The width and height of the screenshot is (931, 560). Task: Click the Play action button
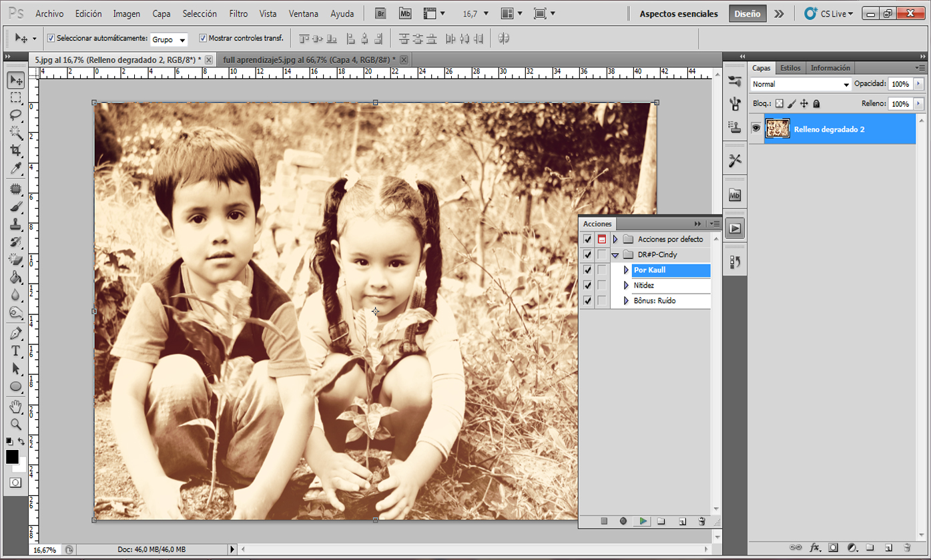(x=643, y=521)
